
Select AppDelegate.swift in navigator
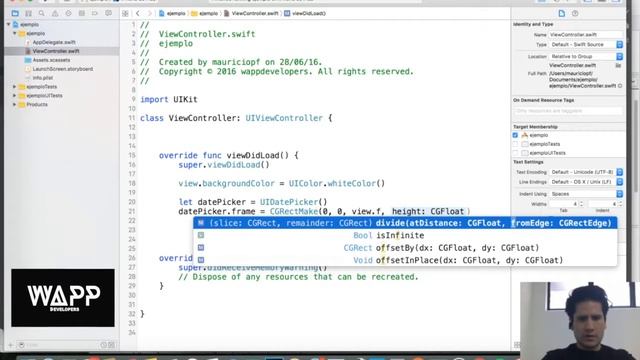pos(54,42)
